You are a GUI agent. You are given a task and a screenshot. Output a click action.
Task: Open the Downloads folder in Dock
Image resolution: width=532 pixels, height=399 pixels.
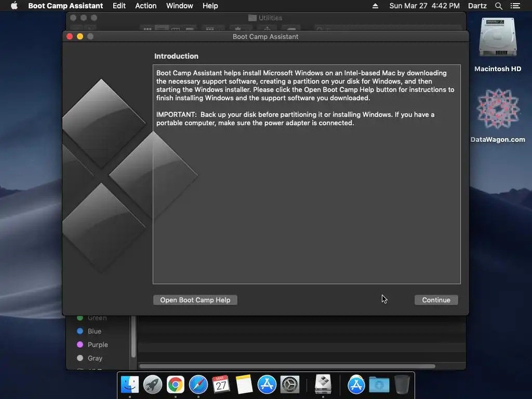379,384
